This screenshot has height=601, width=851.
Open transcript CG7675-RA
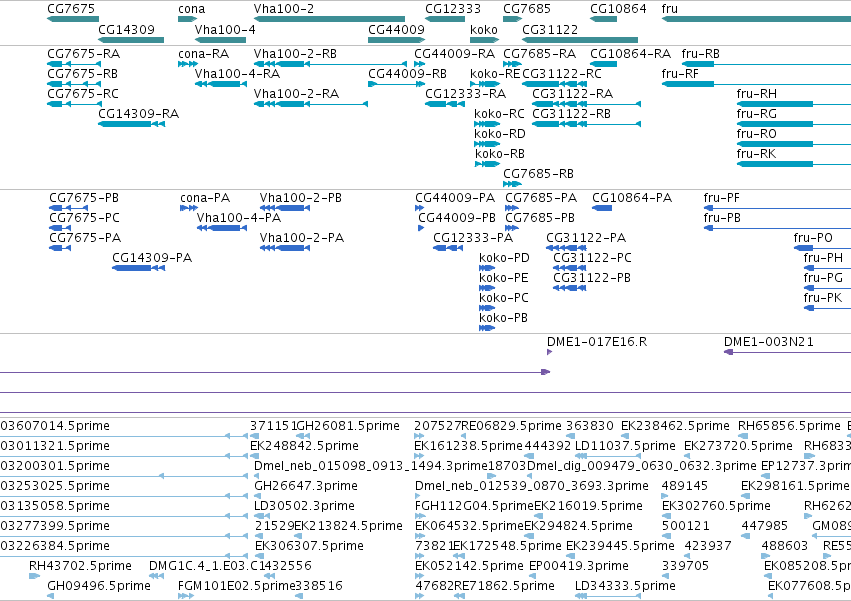84,54
